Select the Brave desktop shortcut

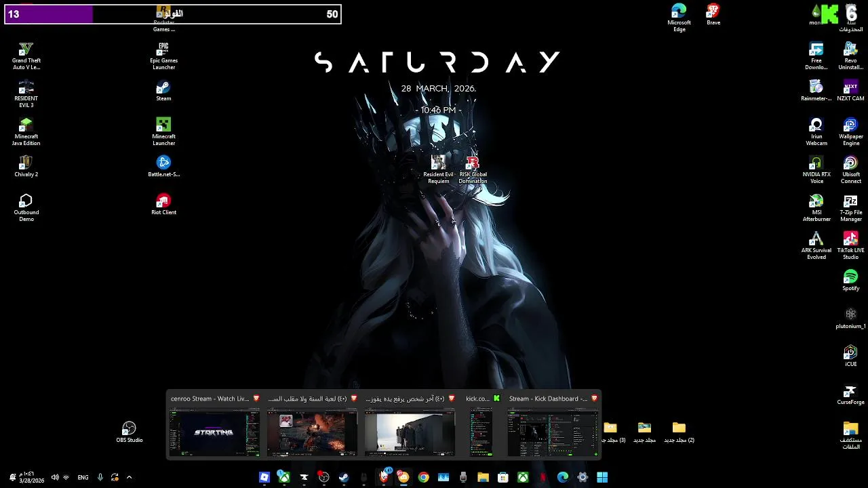pos(713,15)
